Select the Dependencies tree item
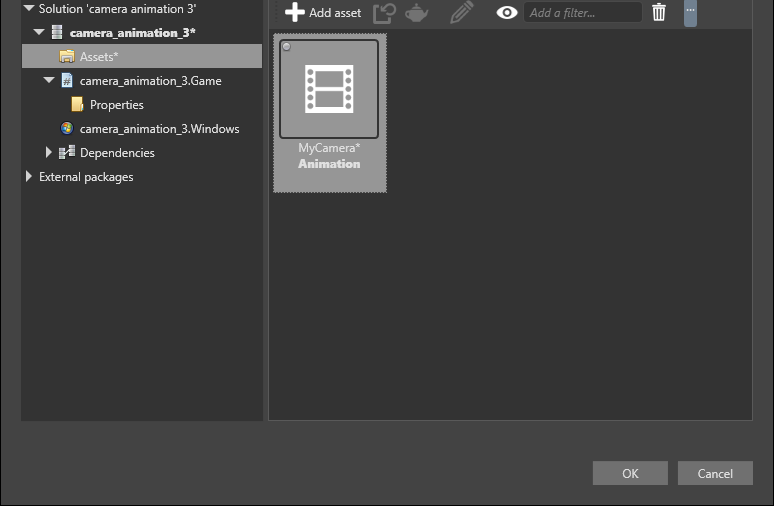Viewport: 774px width, 506px height. pos(117,153)
